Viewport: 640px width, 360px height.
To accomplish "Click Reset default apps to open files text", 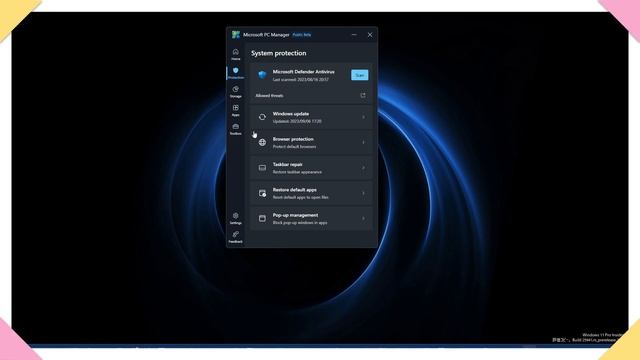I will tap(300, 197).
